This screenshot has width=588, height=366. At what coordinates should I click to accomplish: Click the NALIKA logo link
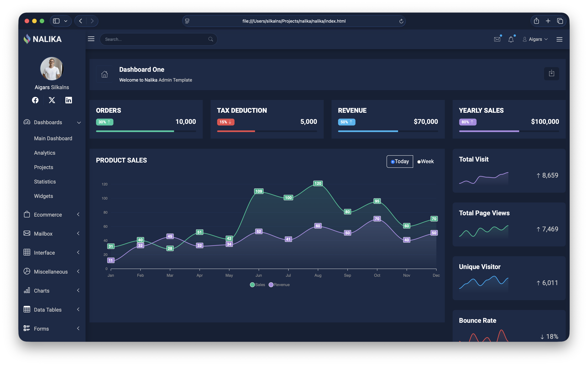[43, 39]
